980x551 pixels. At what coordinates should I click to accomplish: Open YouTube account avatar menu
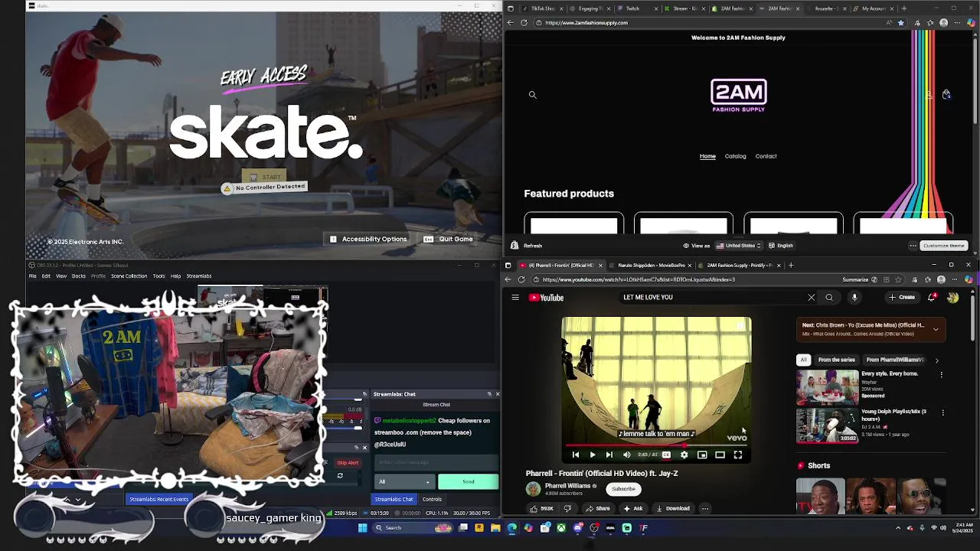tap(952, 298)
